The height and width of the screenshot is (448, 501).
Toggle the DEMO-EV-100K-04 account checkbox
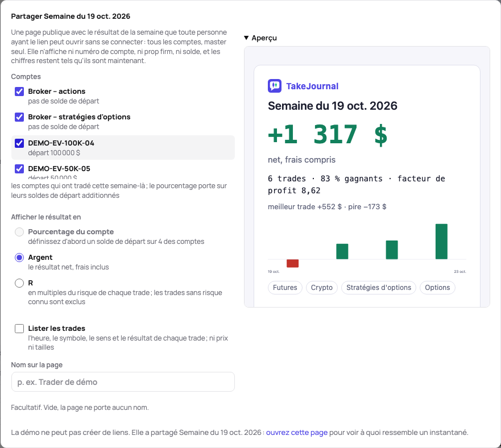(19, 143)
